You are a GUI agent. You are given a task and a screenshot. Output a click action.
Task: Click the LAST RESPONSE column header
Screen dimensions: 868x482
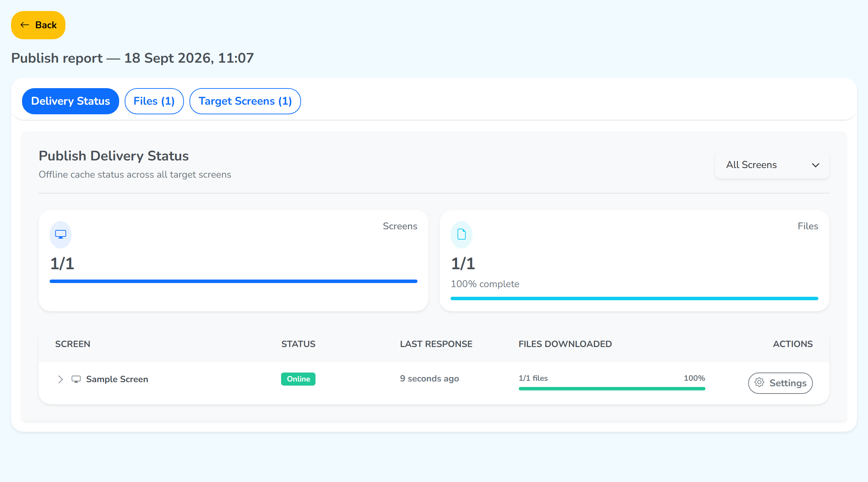click(x=436, y=344)
